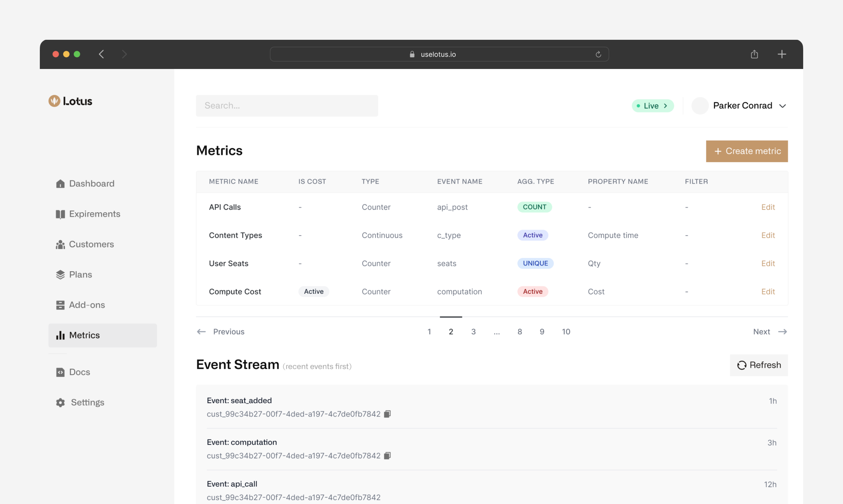Edit the User Seats metric
843x504 pixels.
tap(768, 263)
